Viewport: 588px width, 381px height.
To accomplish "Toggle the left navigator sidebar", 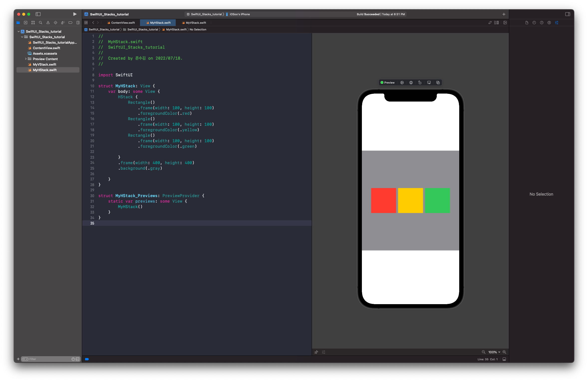I will click(x=38, y=14).
